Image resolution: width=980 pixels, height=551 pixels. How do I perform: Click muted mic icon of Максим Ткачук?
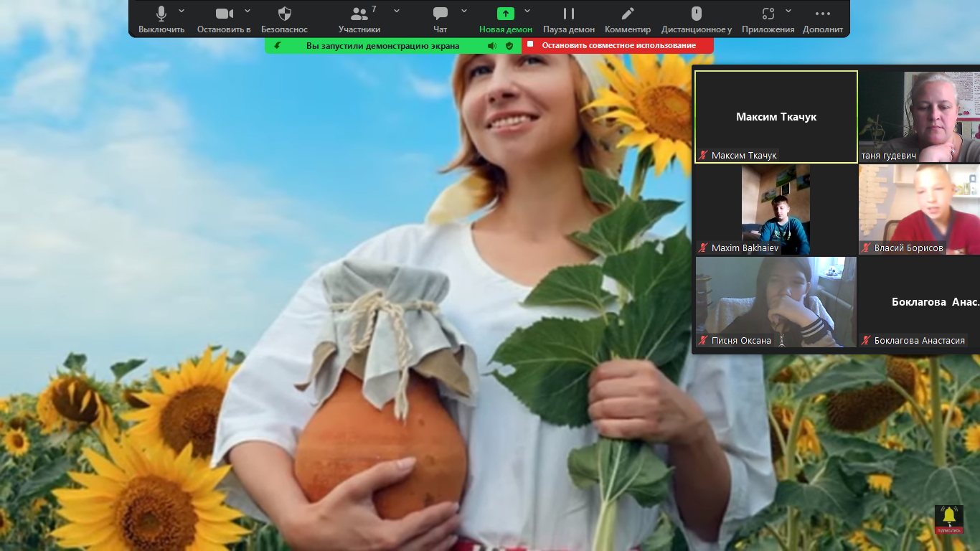pos(704,155)
